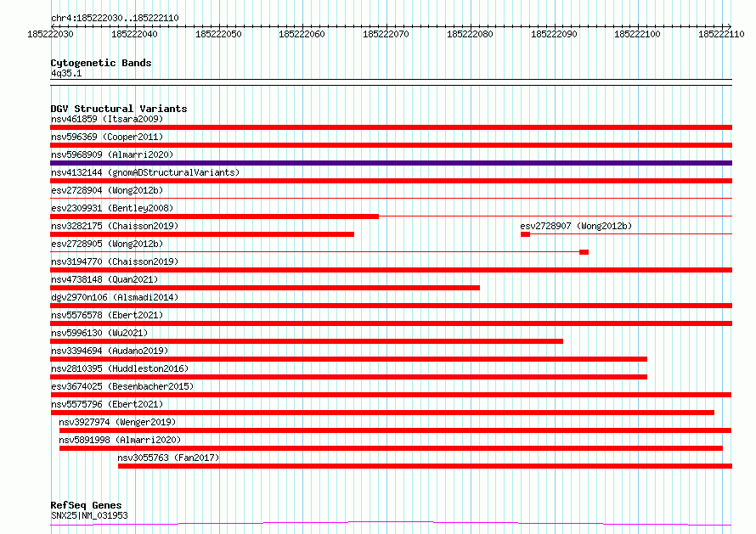Image resolution: width=756 pixels, height=534 pixels.
Task: Select nsv5576578 (Ebert2021) label
Action: (x=107, y=315)
